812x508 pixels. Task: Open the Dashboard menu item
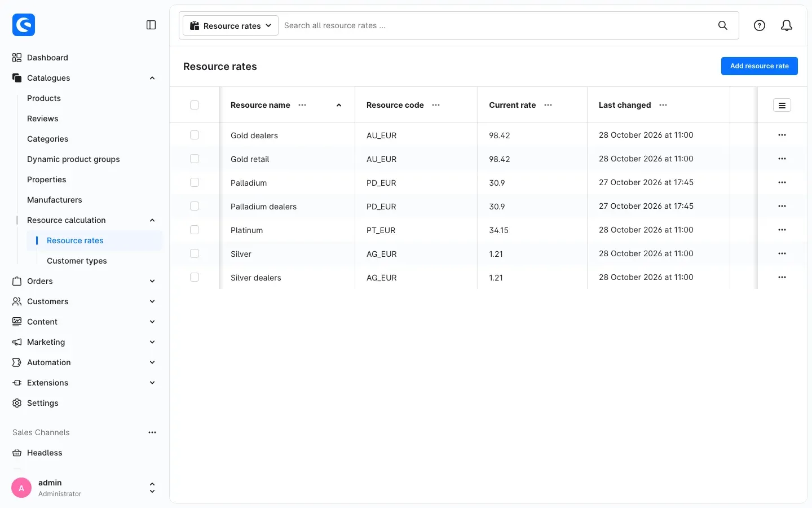[x=47, y=58]
